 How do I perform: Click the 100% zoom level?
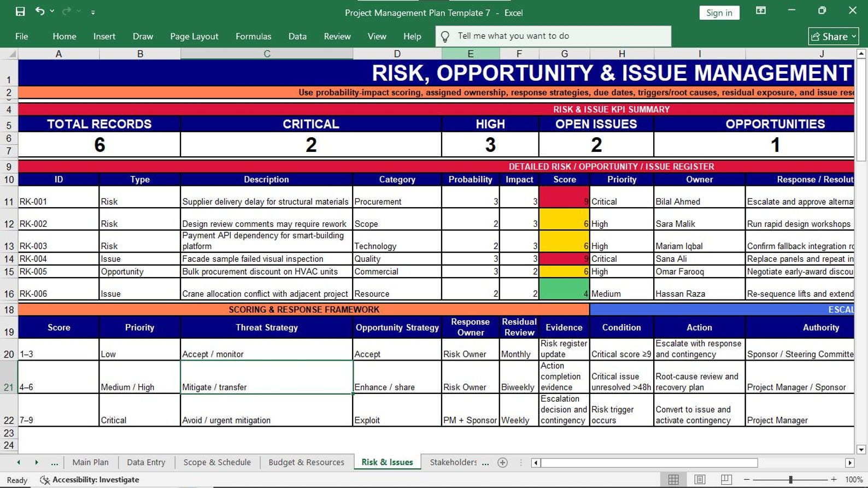click(x=854, y=480)
